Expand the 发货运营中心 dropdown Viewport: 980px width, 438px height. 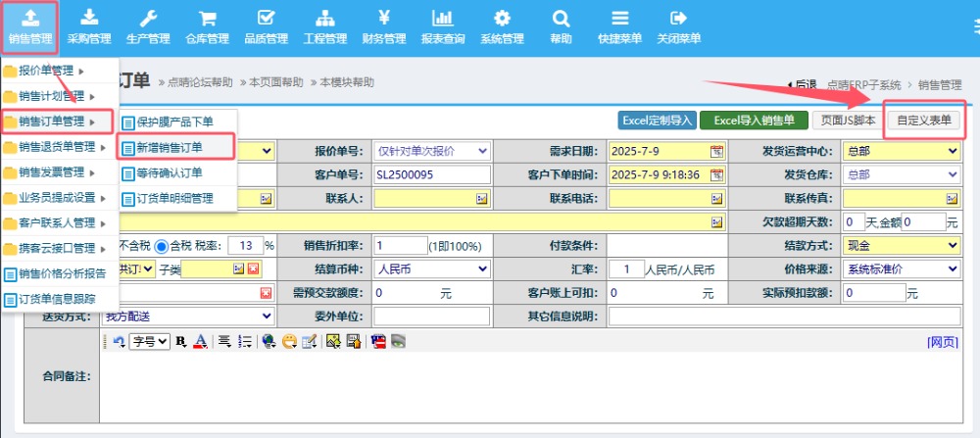click(902, 151)
